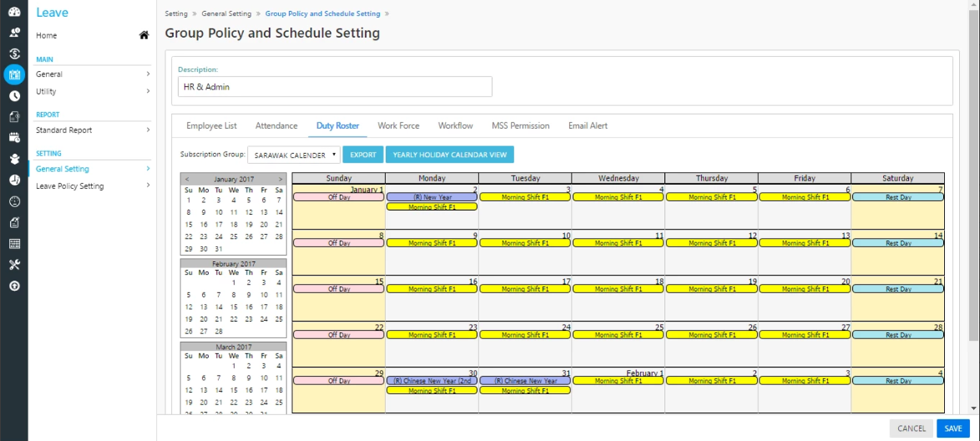The image size is (980, 441).
Task: Click the dollar sign payroll icon
Action: 13,53
